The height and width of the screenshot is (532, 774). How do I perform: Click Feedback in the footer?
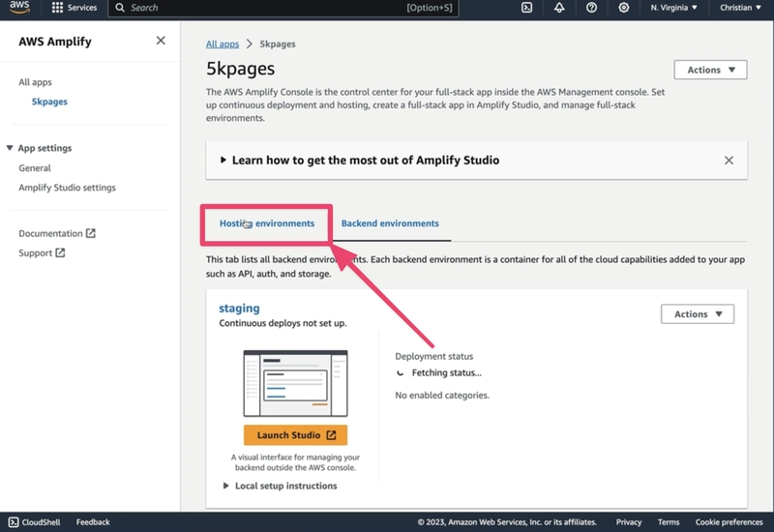pos(93,522)
